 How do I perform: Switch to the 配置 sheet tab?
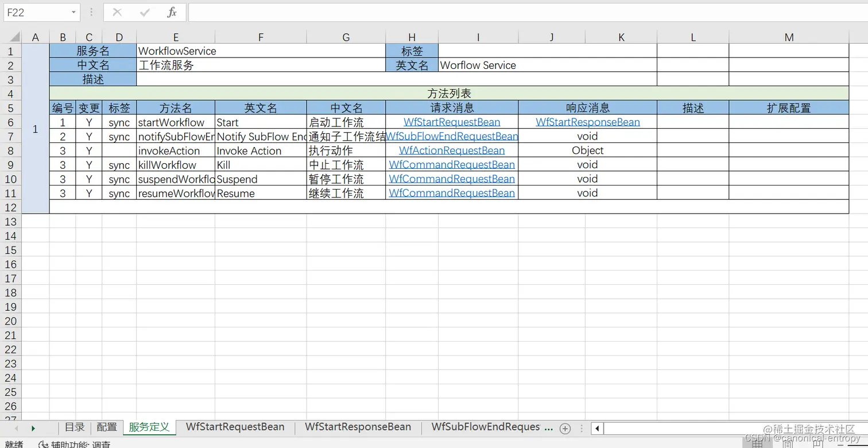(x=107, y=427)
